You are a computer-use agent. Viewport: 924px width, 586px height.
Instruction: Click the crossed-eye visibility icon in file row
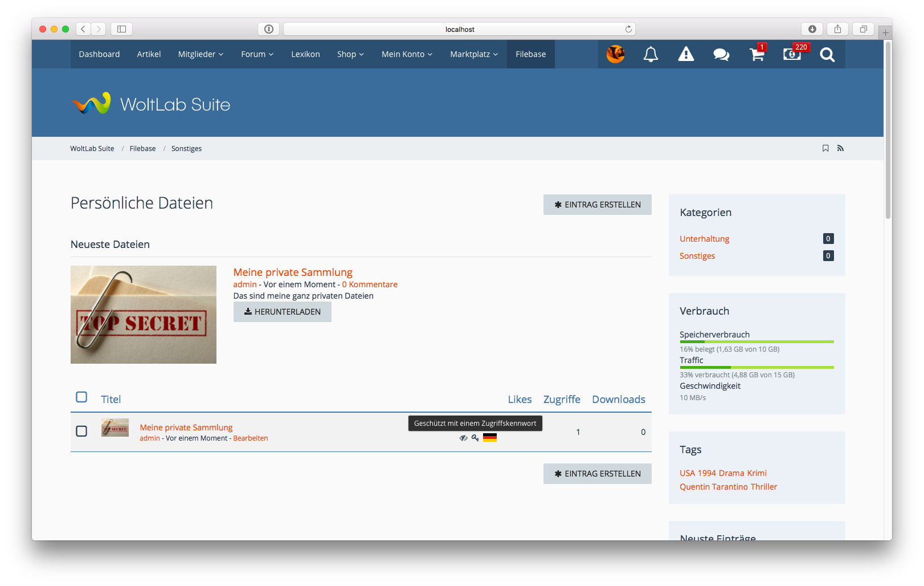point(463,438)
